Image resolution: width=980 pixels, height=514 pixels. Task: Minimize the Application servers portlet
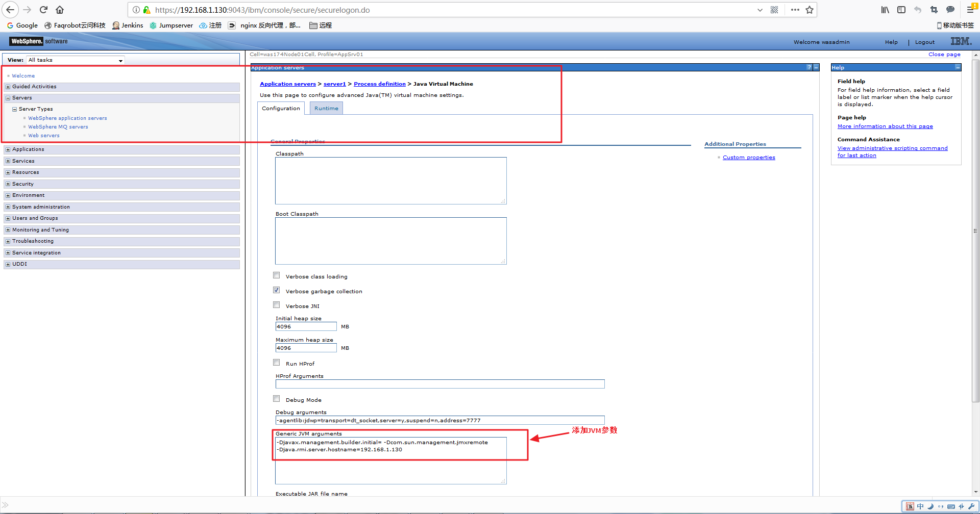(x=816, y=67)
